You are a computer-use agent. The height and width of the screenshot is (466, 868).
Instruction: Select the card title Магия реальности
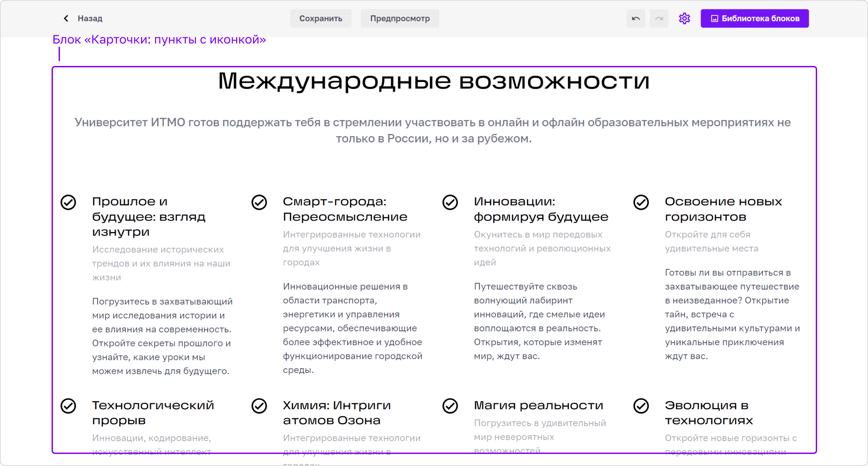538,405
